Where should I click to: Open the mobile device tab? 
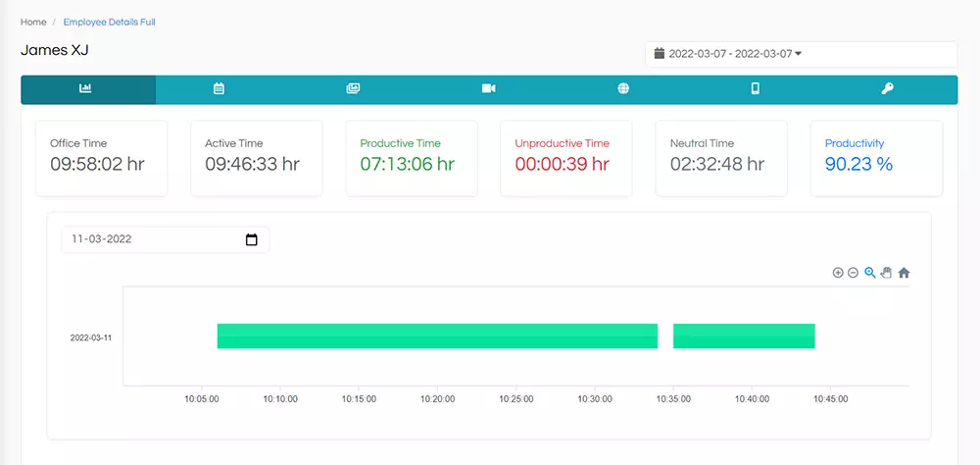coord(755,89)
